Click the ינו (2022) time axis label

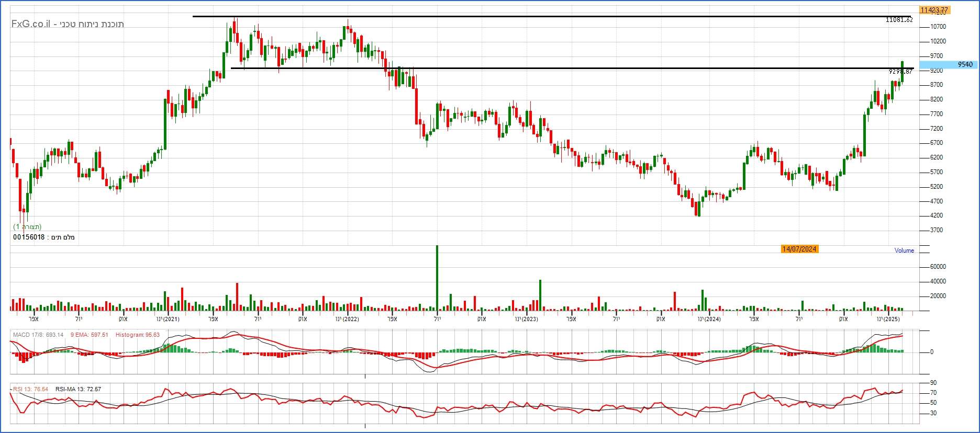(x=347, y=319)
